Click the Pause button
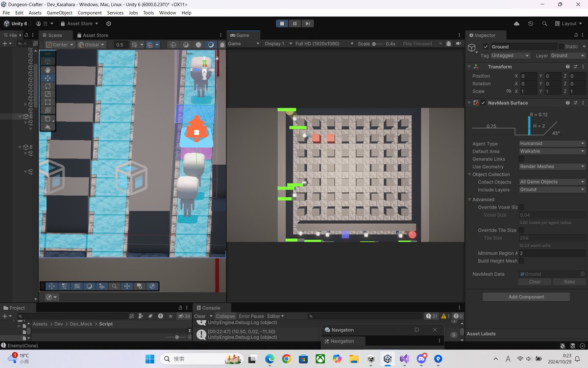Screen dimensions: 588x368 tap(294, 24)
